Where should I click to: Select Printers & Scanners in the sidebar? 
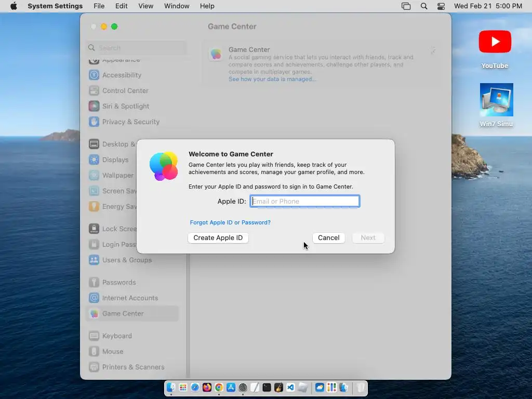pyautogui.click(x=132, y=367)
